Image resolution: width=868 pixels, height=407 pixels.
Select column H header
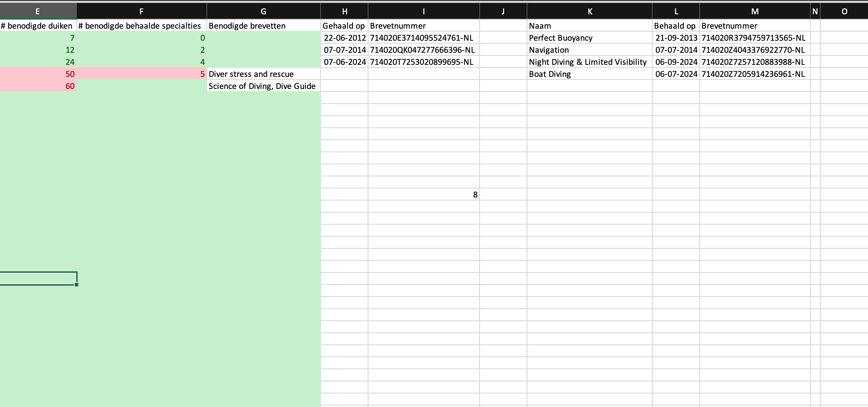[x=344, y=11]
